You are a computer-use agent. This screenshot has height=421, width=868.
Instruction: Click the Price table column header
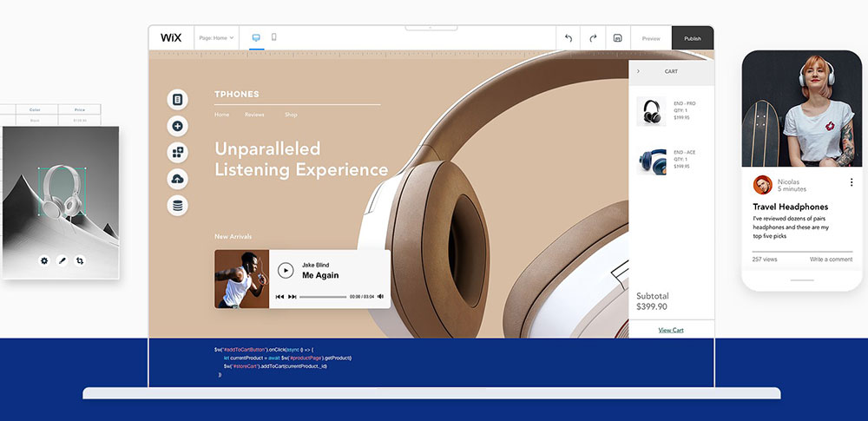80,109
